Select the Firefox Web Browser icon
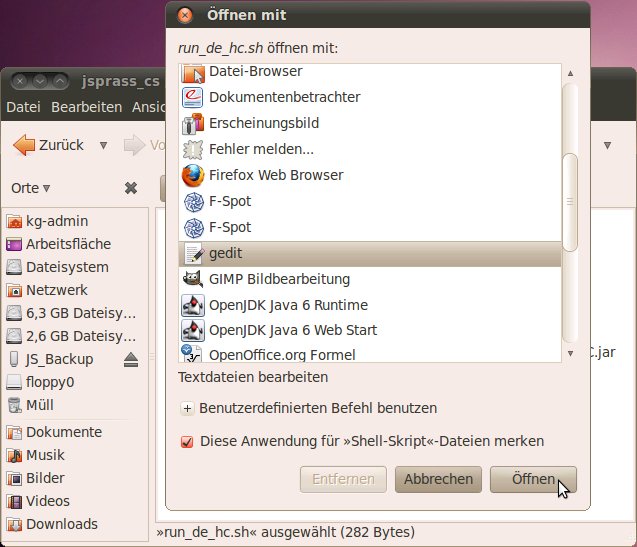Image resolution: width=637 pixels, height=547 pixels. tap(193, 175)
